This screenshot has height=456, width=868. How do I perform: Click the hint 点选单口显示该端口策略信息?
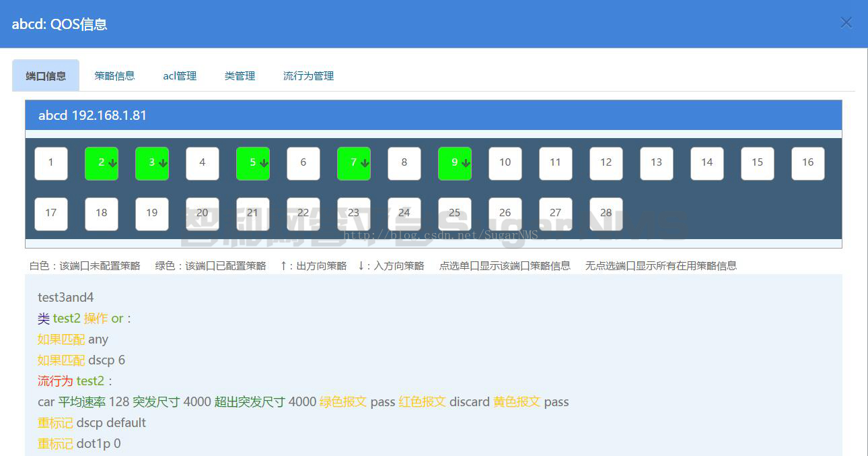click(505, 266)
